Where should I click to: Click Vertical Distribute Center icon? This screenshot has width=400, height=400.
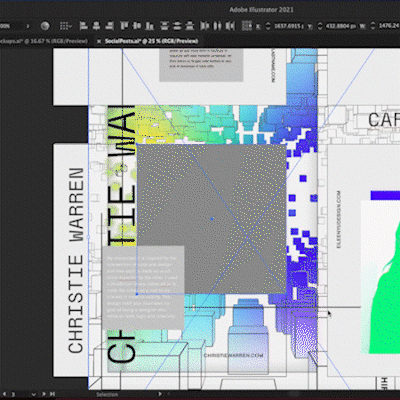point(177,26)
